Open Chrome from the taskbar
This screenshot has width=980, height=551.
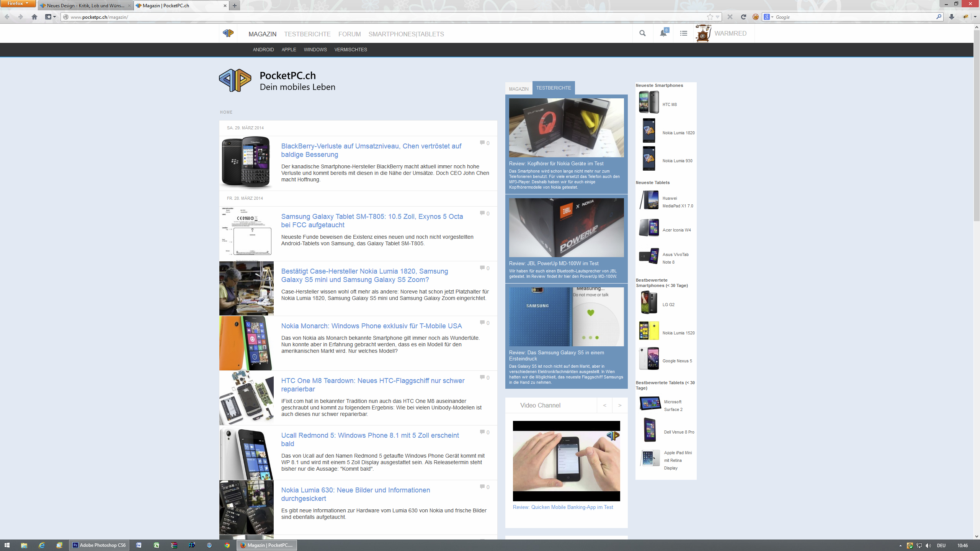pyautogui.click(x=227, y=545)
